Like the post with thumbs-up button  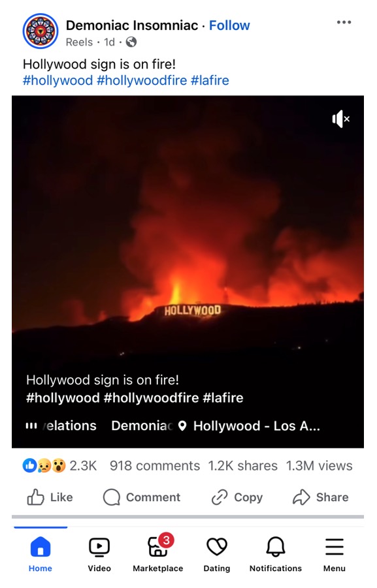click(50, 497)
